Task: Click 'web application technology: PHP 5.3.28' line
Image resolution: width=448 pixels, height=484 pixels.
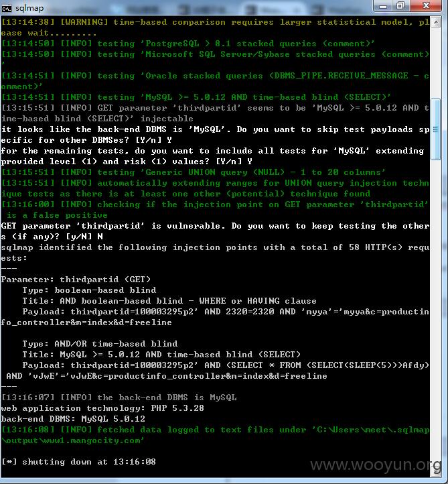Action: [102, 408]
